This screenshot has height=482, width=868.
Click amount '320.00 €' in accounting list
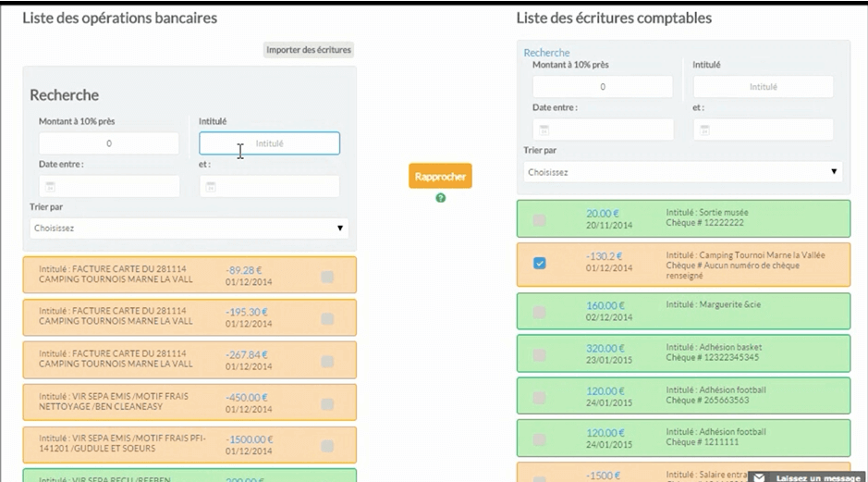pyautogui.click(x=605, y=348)
